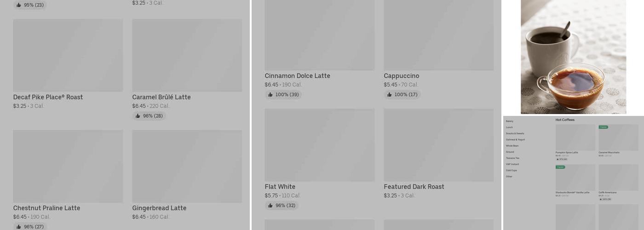The width and height of the screenshot is (644, 230).
Task: Click Popular badge on Starbucks Blonde Vanilla Latte
Action: click(560, 167)
